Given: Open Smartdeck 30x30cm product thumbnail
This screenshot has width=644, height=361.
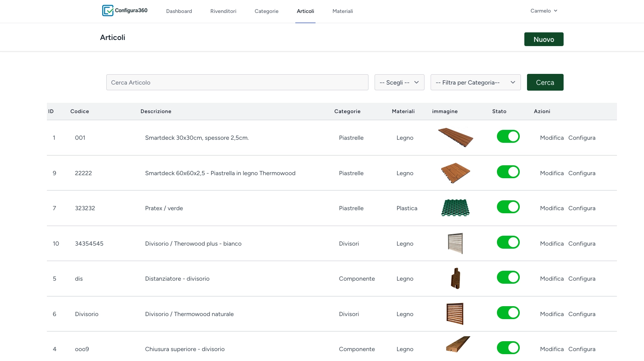Looking at the screenshot, I should [455, 137].
